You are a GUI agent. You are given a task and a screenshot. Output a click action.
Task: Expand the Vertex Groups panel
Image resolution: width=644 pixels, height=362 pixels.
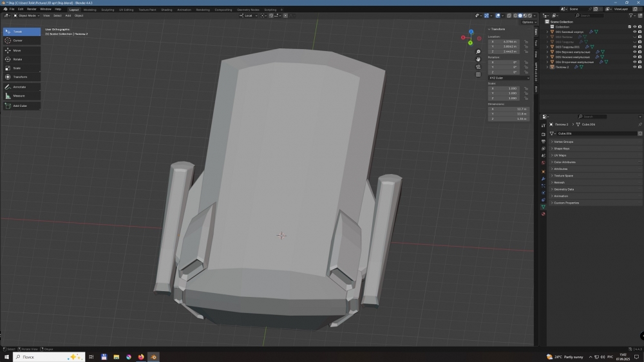[563, 142]
